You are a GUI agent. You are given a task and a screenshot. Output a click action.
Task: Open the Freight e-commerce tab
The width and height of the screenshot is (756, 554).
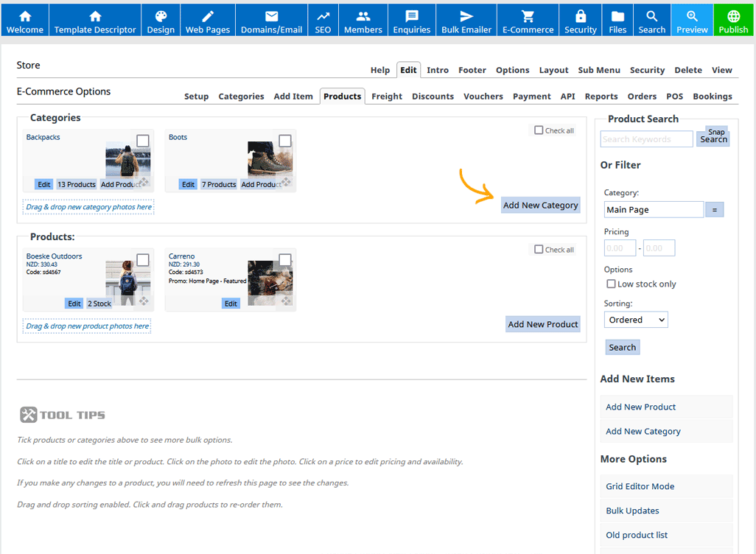[x=387, y=97]
